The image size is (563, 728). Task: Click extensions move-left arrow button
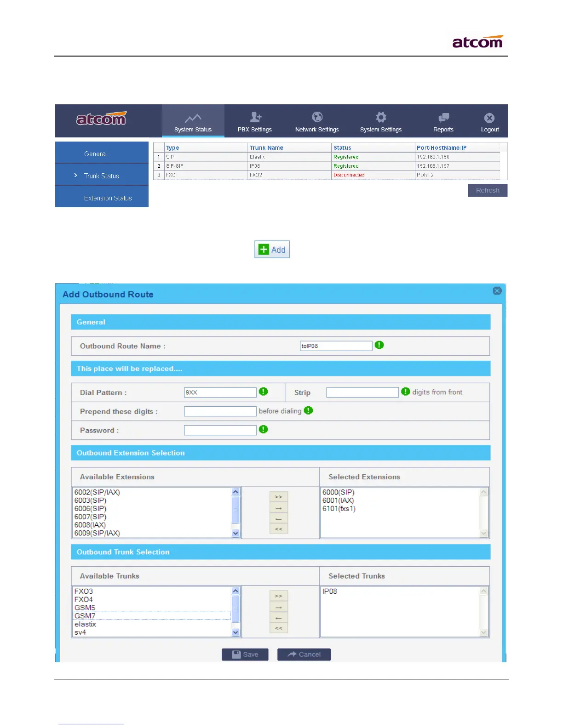[279, 518]
